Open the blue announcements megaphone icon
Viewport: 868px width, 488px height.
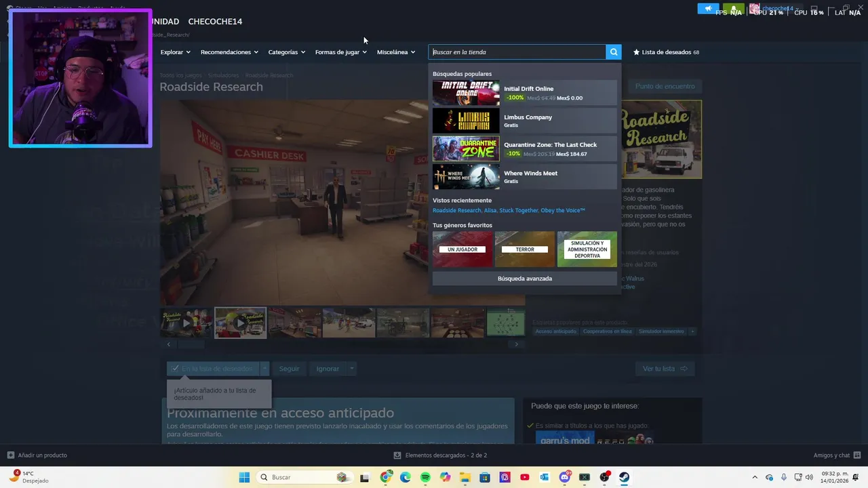(708, 9)
